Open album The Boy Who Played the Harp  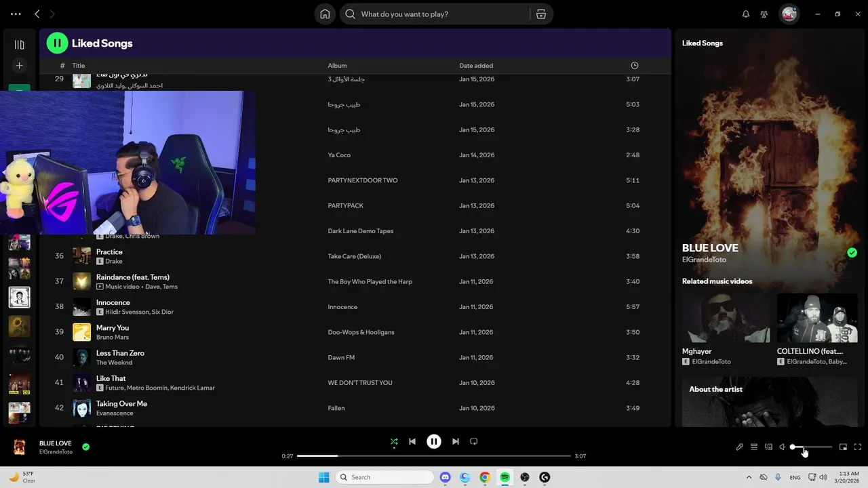coord(370,281)
